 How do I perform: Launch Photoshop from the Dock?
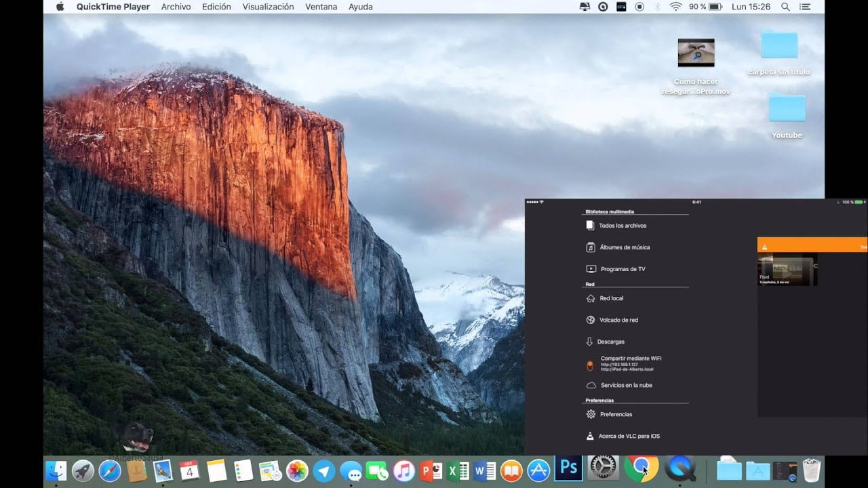coord(568,468)
